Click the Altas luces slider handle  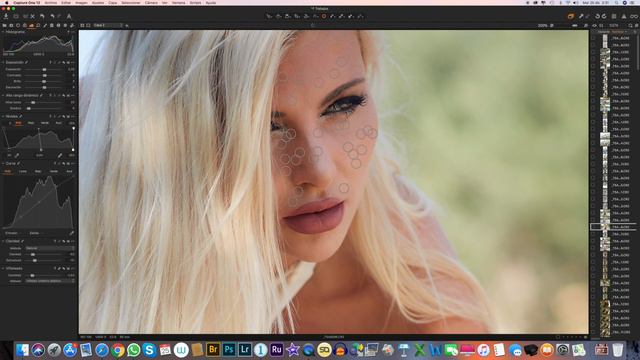click(33, 102)
